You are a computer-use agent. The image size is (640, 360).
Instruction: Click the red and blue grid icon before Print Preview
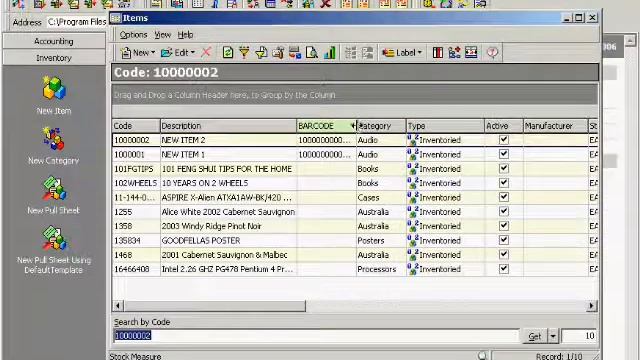295,52
